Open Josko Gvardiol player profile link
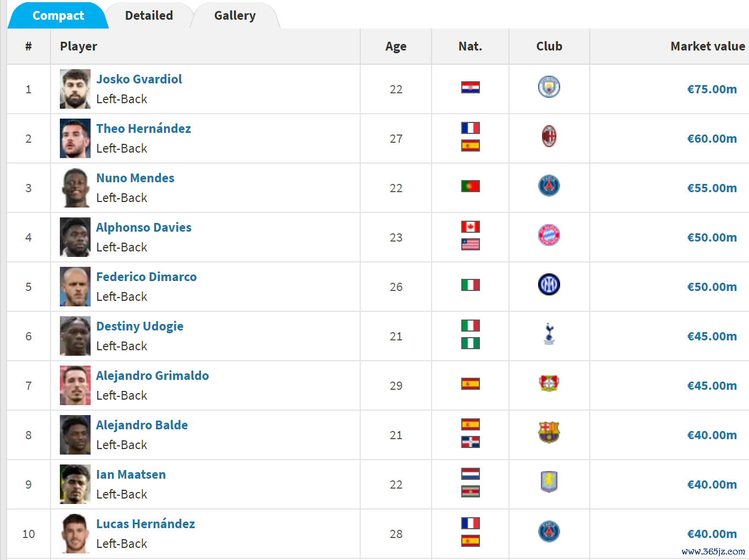Image resolution: width=749 pixels, height=560 pixels. point(139,79)
